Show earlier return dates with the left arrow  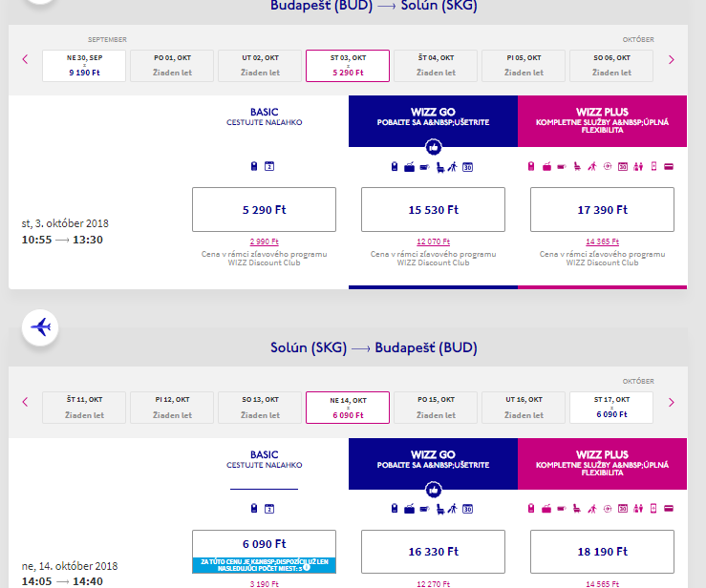tap(25, 402)
